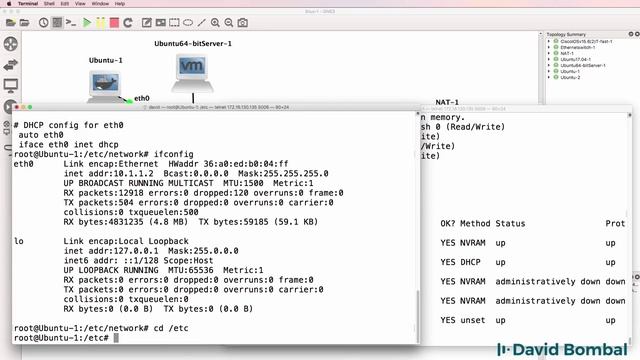Screen dimensions: 640x360
Task: Select Ubuntu-2 row in Topology Summary
Action: 570,77
